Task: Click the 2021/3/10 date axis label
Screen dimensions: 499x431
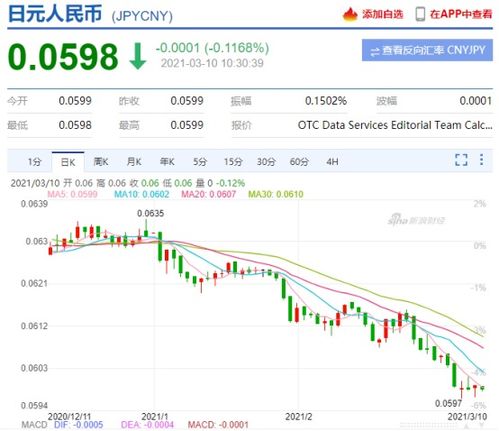Action: (467, 417)
